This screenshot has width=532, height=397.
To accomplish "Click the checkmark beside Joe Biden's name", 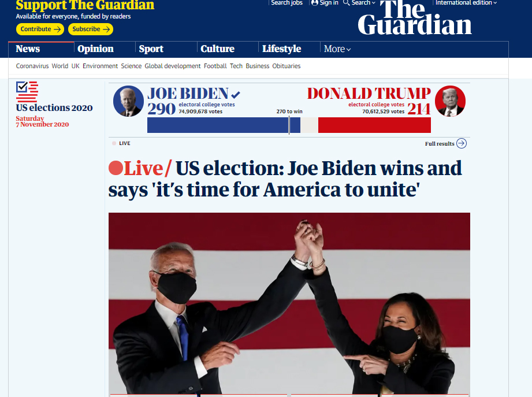I will (x=236, y=94).
